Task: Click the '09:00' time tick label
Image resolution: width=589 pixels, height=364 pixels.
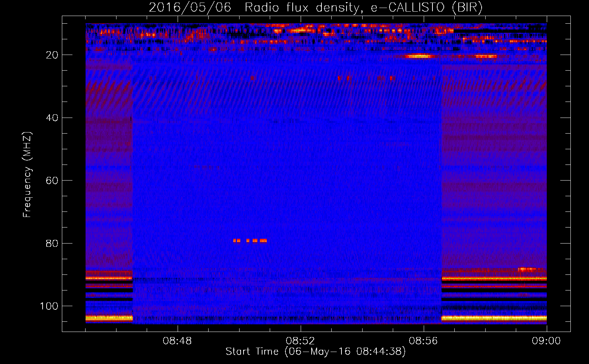Action: pos(546,341)
